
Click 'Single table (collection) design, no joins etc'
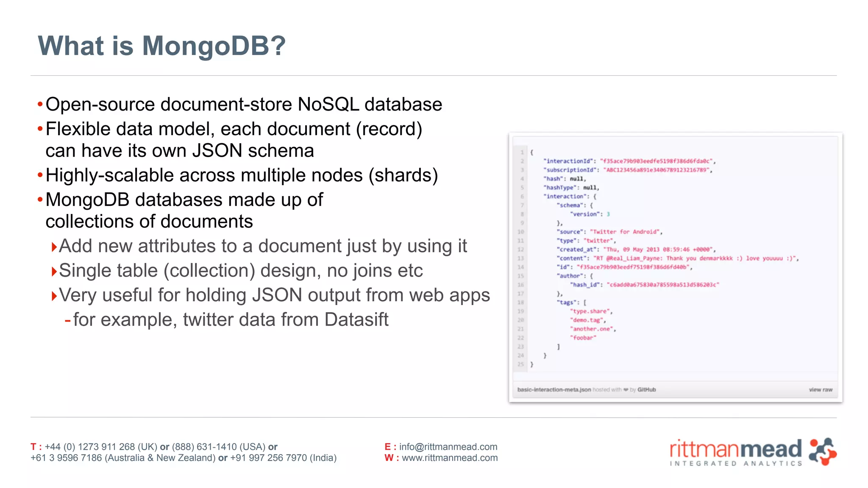click(x=241, y=271)
